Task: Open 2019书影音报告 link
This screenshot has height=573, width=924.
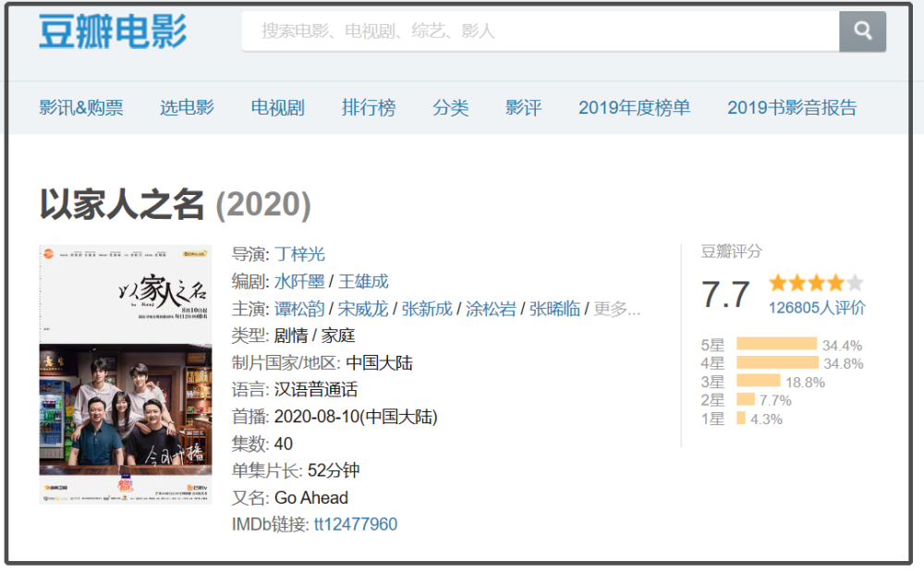Action: tap(792, 108)
